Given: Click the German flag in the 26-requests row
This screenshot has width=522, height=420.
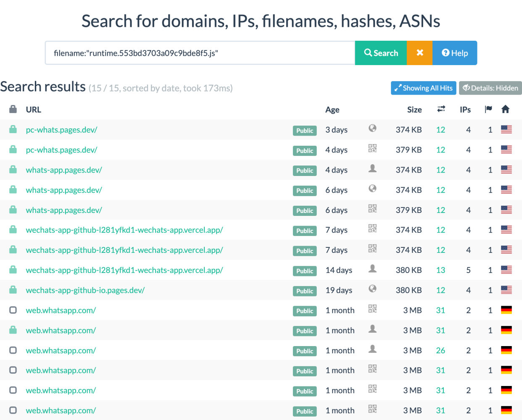Looking at the screenshot, I should [x=506, y=350].
